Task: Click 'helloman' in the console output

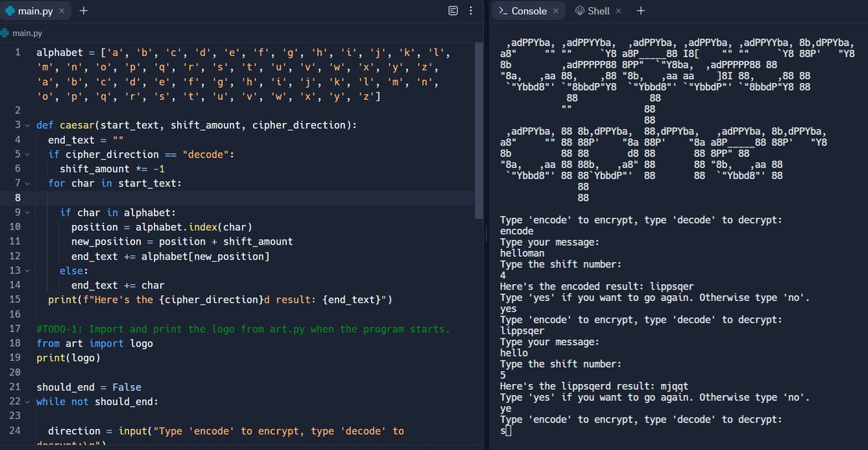Action: click(x=522, y=254)
